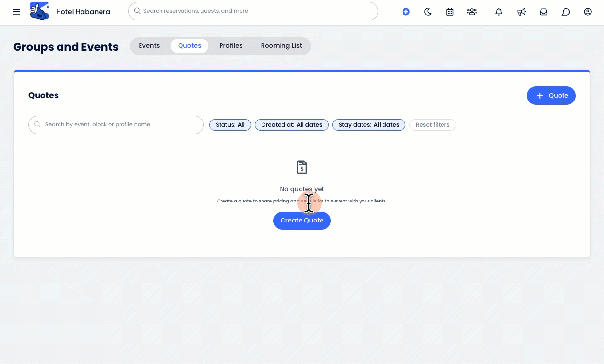Click the Reset filters button

[x=432, y=125]
